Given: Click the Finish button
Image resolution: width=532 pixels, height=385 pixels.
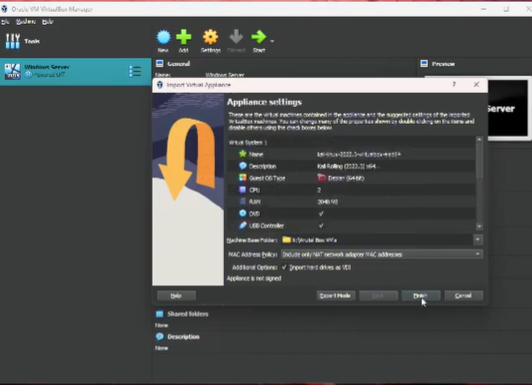Looking at the screenshot, I should click(421, 295).
